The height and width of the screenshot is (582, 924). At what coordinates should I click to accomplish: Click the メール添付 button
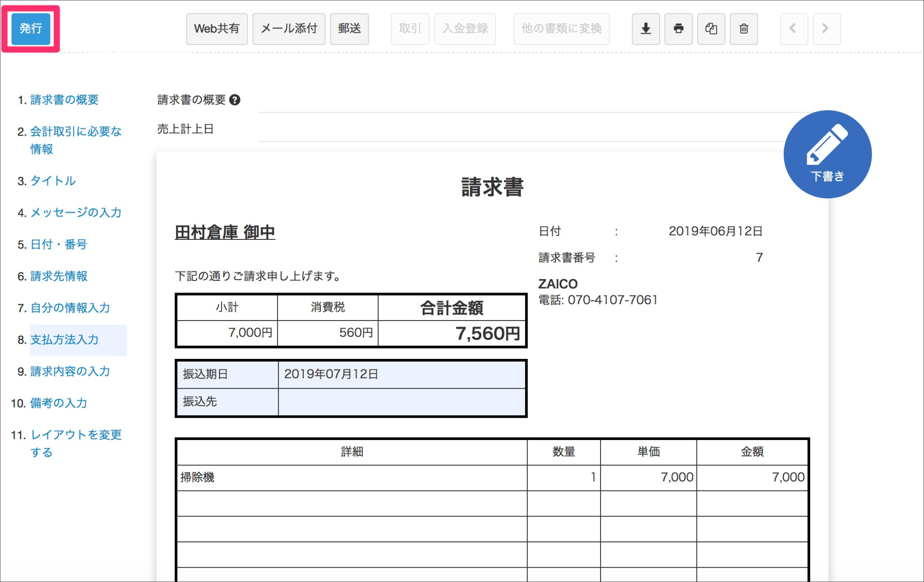click(289, 29)
